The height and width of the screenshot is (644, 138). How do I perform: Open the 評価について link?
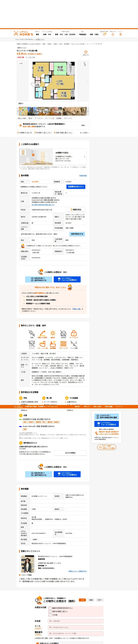tap(40, 39)
